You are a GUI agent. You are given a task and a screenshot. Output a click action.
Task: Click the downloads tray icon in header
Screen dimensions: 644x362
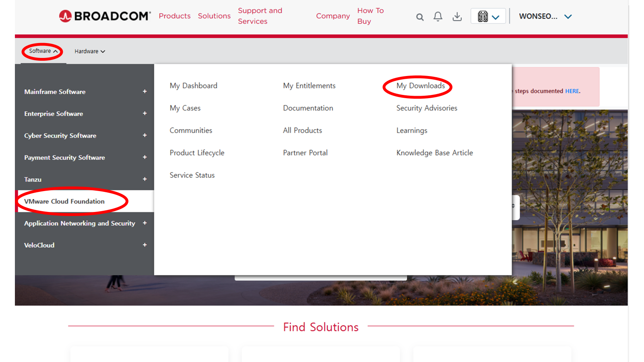coord(457,16)
